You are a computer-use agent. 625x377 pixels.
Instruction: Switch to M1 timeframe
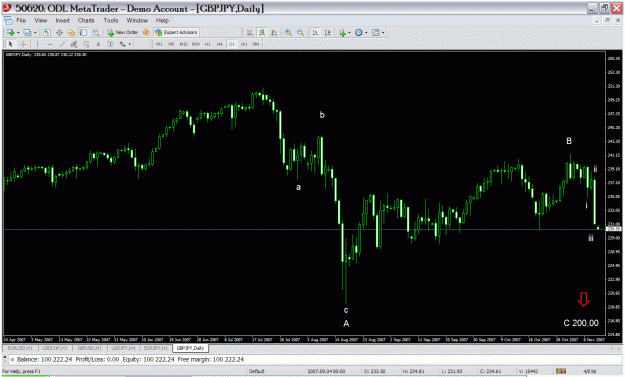click(x=159, y=44)
